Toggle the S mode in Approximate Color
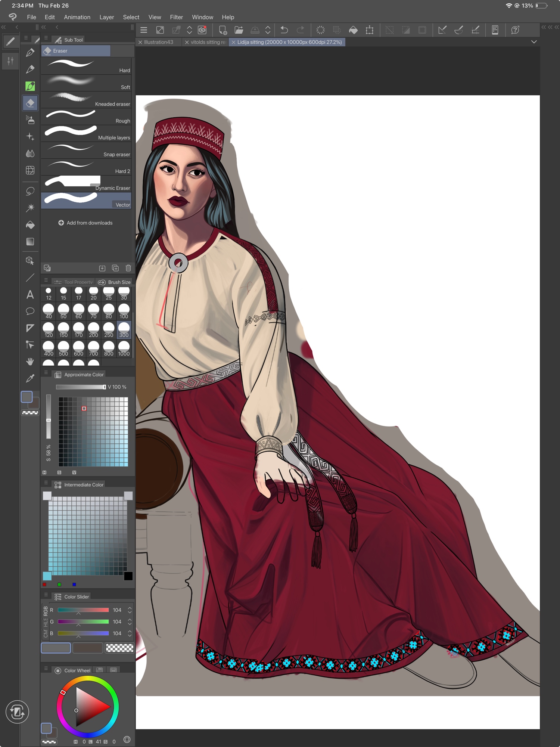560x747 pixels. [59, 472]
